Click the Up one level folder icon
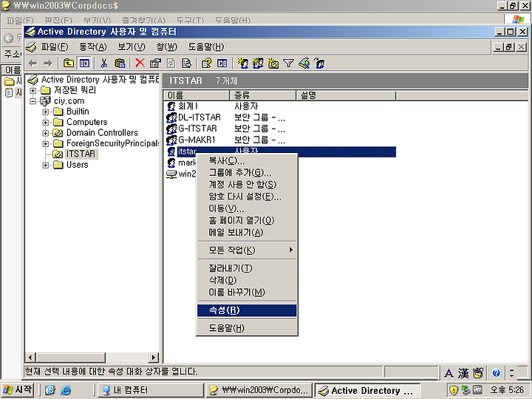Viewport: 532px width, 399px height. [69, 63]
